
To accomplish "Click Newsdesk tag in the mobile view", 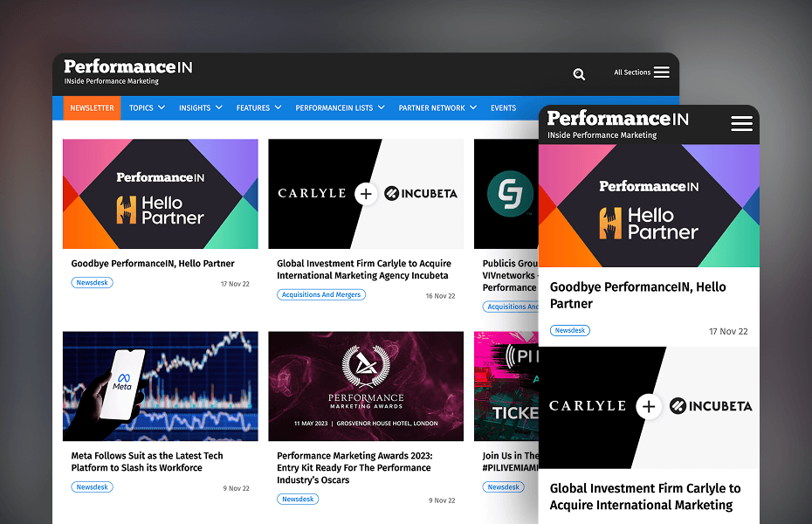I will (x=570, y=330).
